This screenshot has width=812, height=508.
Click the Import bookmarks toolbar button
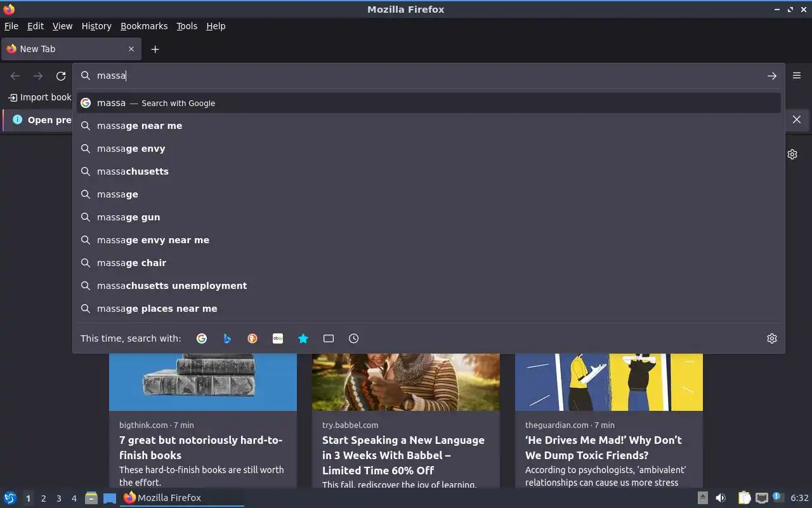(x=39, y=97)
